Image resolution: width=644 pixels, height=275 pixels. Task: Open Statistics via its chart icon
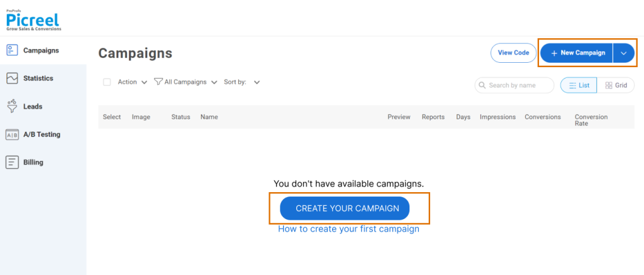11,78
